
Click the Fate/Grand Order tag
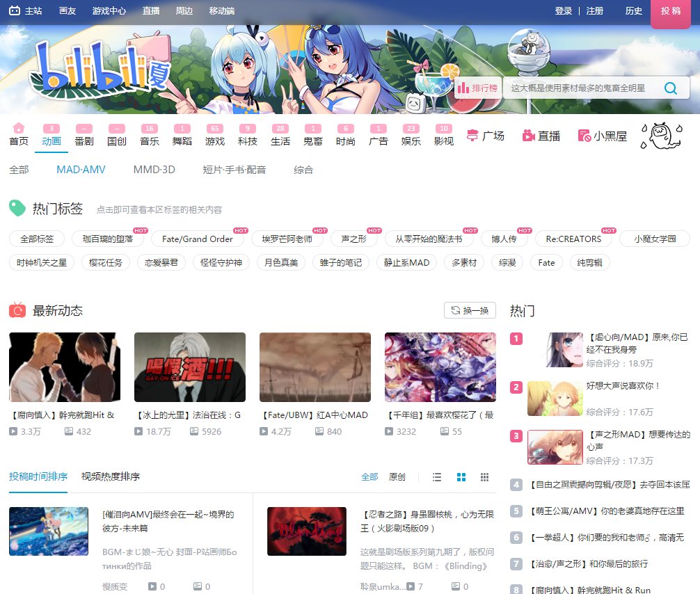(198, 239)
